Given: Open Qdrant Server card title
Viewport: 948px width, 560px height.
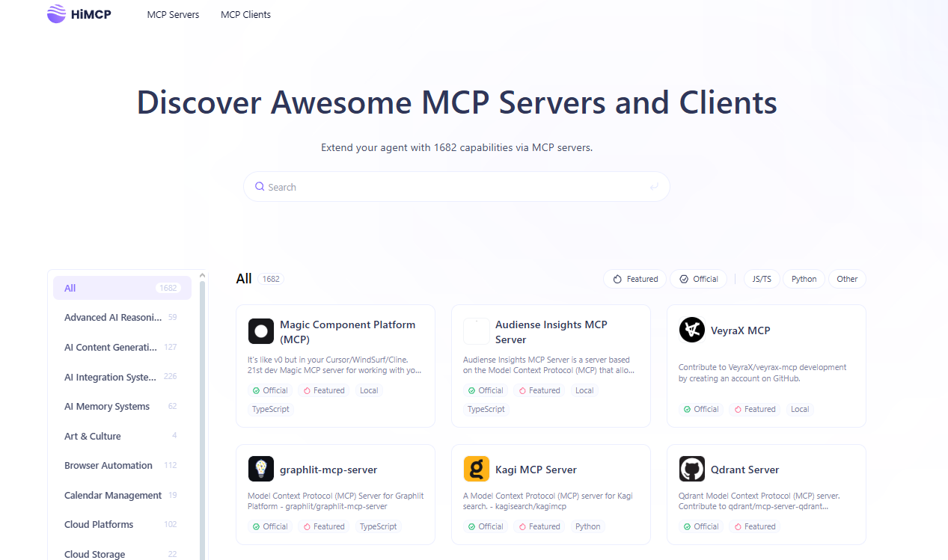Looking at the screenshot, I should pos(745,470).
